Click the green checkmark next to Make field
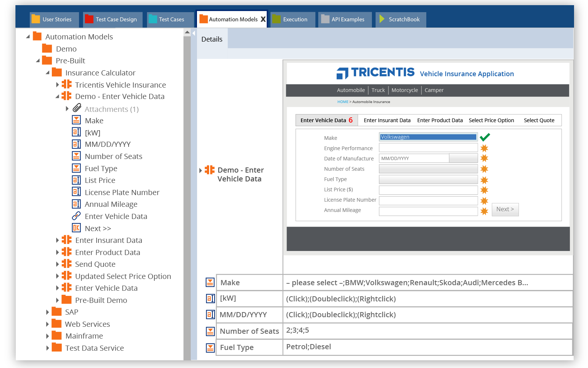588x368 pixels. 485,137
